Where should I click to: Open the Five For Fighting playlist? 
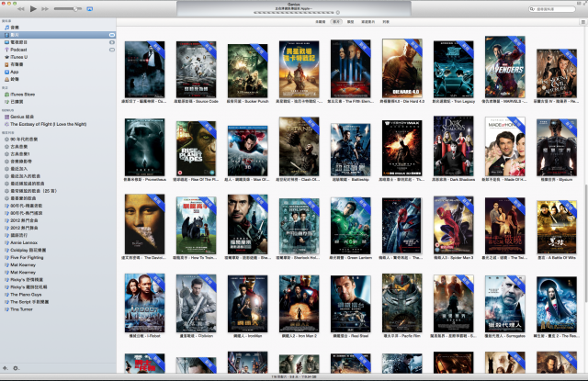click(x=58, y=257)
